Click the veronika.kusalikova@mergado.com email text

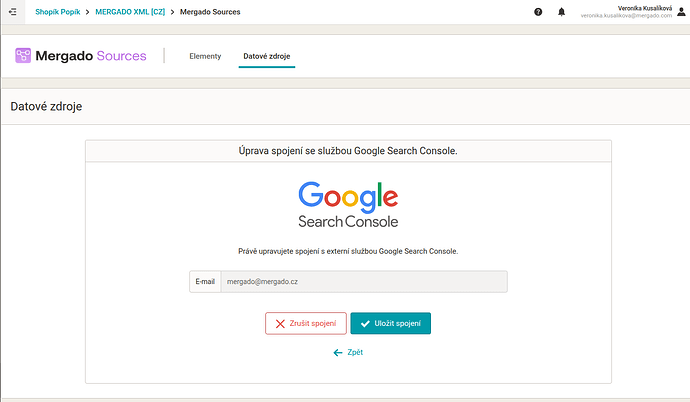[x=626, y=16]
